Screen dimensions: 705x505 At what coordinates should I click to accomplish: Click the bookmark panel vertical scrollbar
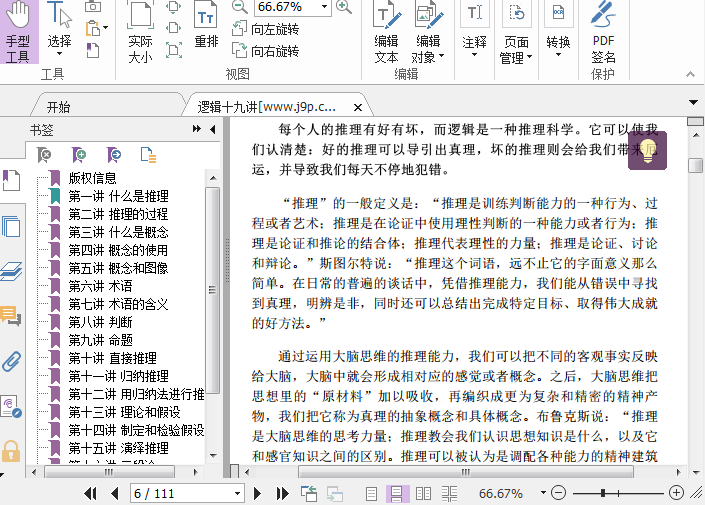[213, 290]
